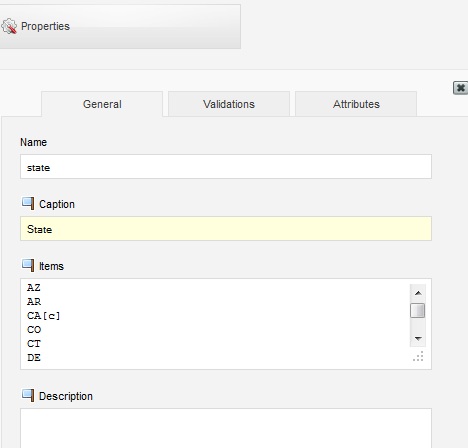Select the AR line in Items
The image size is (468, 448).
click(34, 302)
